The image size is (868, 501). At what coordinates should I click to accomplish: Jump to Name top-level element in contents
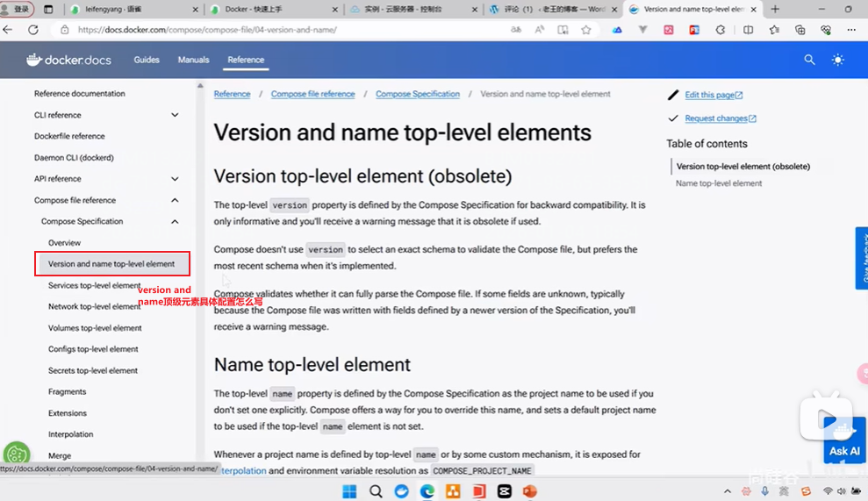click(x=719, y=183)
